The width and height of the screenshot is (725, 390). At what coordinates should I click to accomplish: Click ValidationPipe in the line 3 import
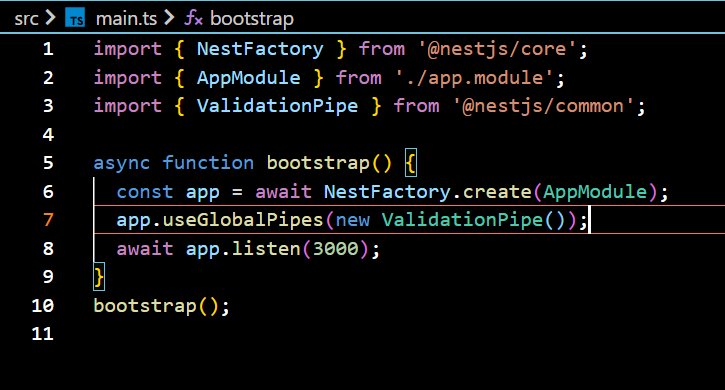277,106
